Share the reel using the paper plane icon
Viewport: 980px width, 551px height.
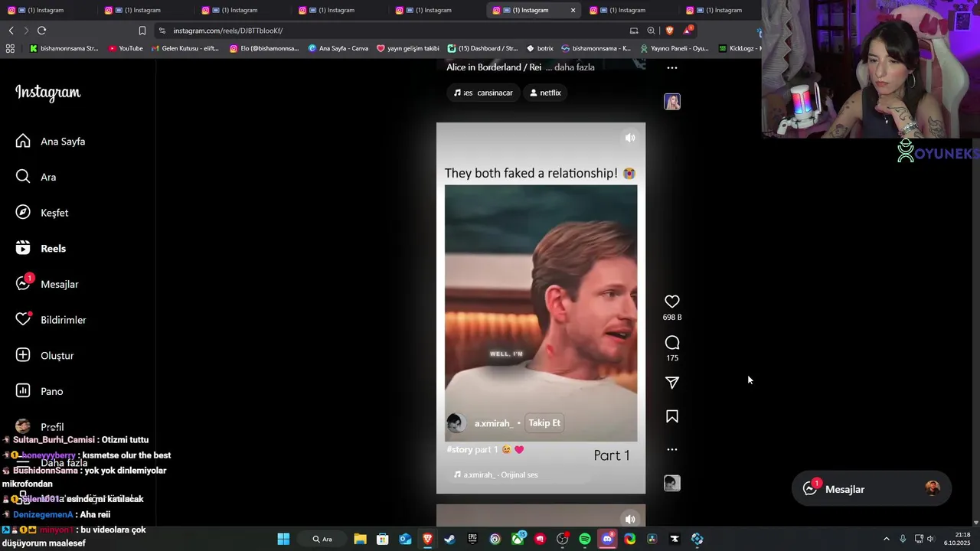click(672, 383)
